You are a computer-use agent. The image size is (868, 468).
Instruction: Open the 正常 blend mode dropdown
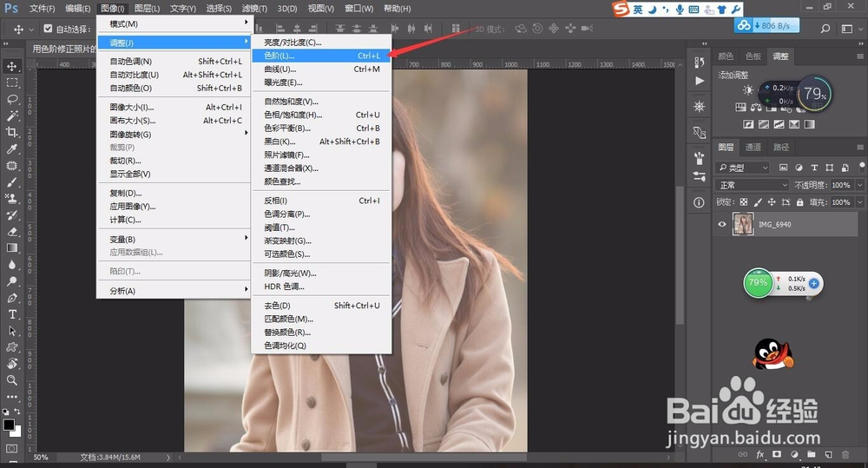[753, 185]
